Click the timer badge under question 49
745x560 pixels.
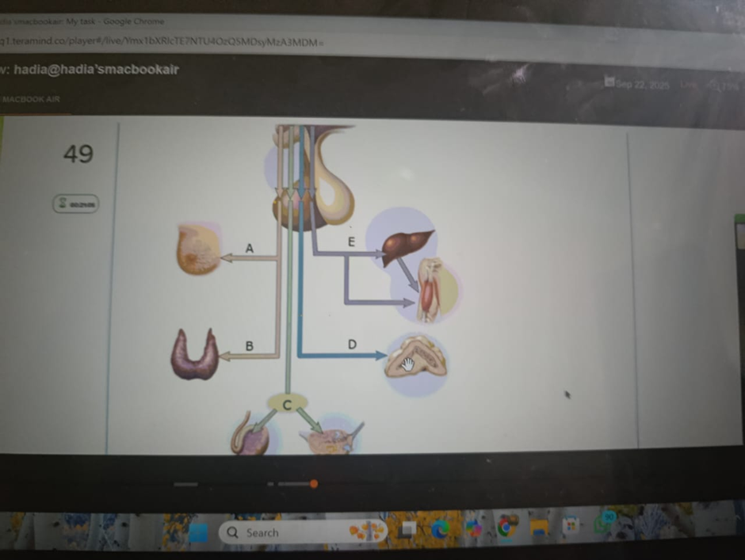(77, 204)
